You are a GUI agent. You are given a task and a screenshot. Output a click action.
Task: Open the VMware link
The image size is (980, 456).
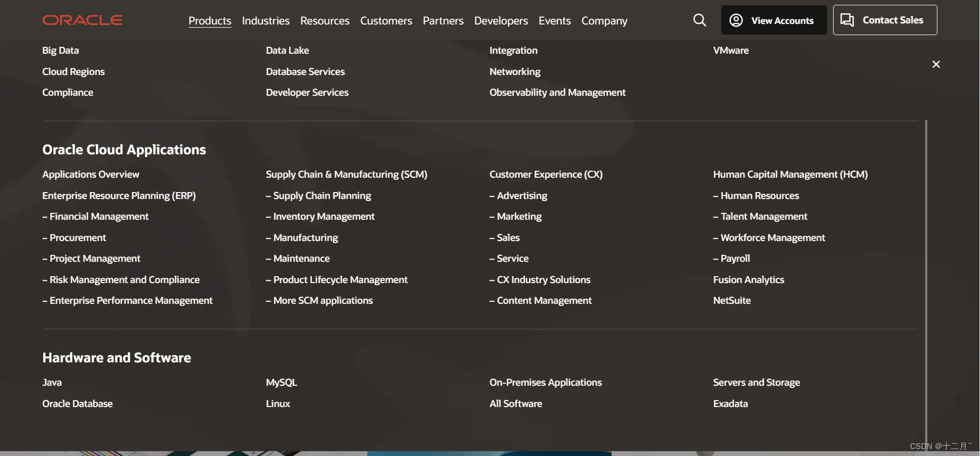coord(731,51)
